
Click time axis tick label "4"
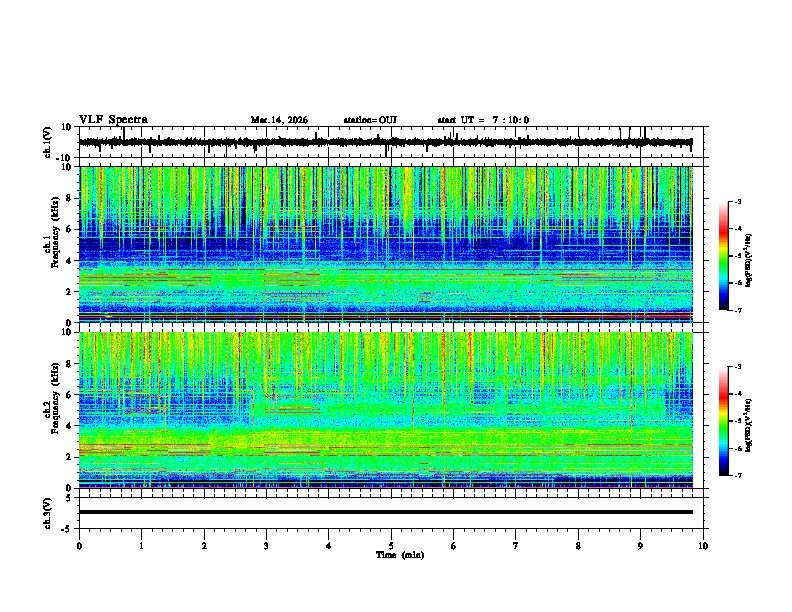coord(329,546)
